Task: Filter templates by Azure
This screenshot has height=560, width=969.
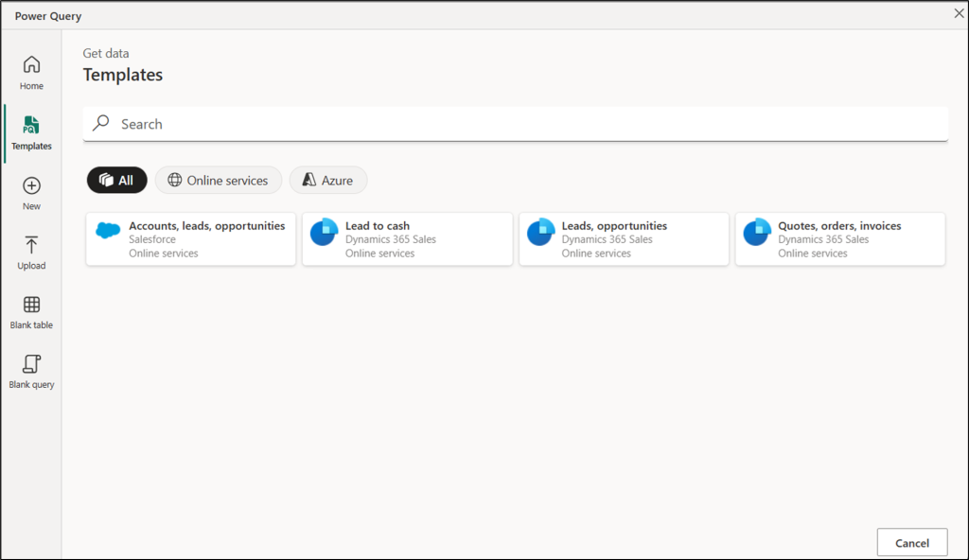Action: [x=328, y=180]
